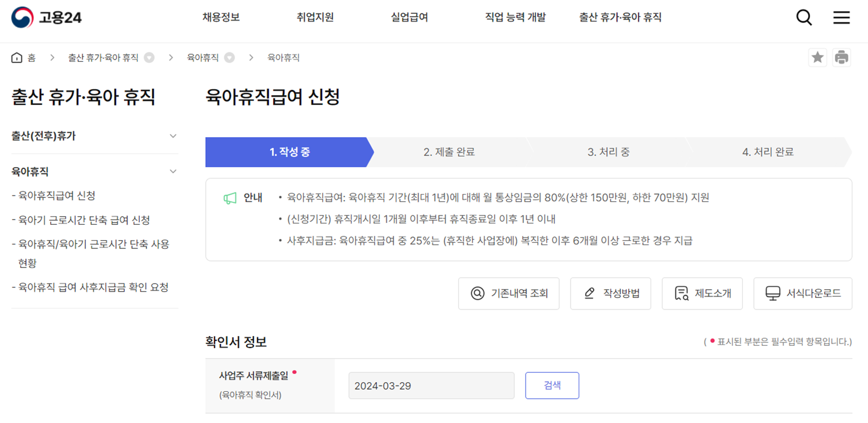Click 출산 휴가·육아 휴직 breadcrumb link
Screen dimensions: 868x423
[x=103, y=58]
